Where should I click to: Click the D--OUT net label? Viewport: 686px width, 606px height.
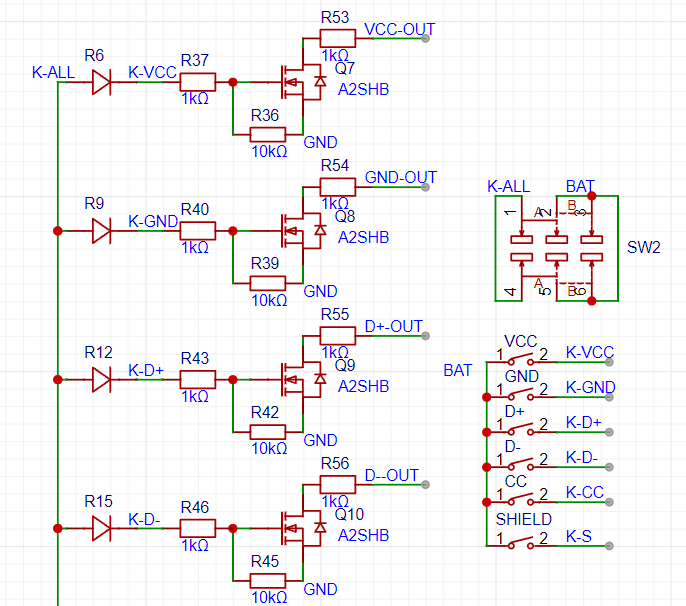point(392,475)
